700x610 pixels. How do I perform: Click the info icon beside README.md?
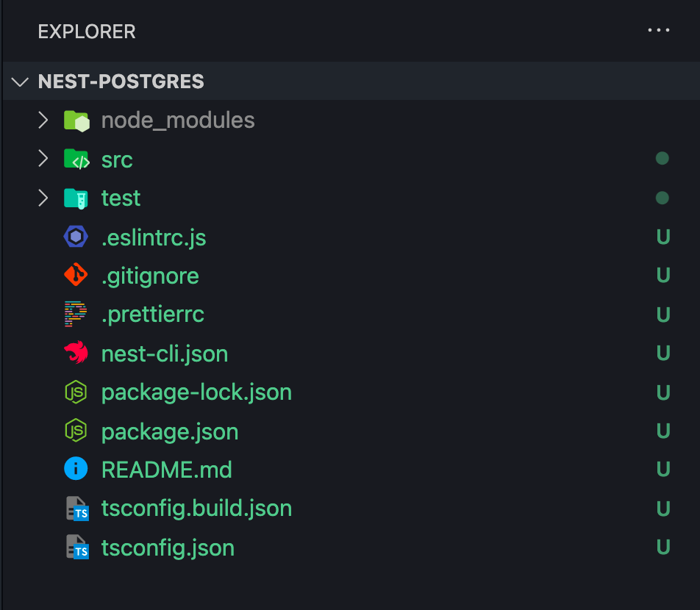pyautogui.click(x=76, y=470)
